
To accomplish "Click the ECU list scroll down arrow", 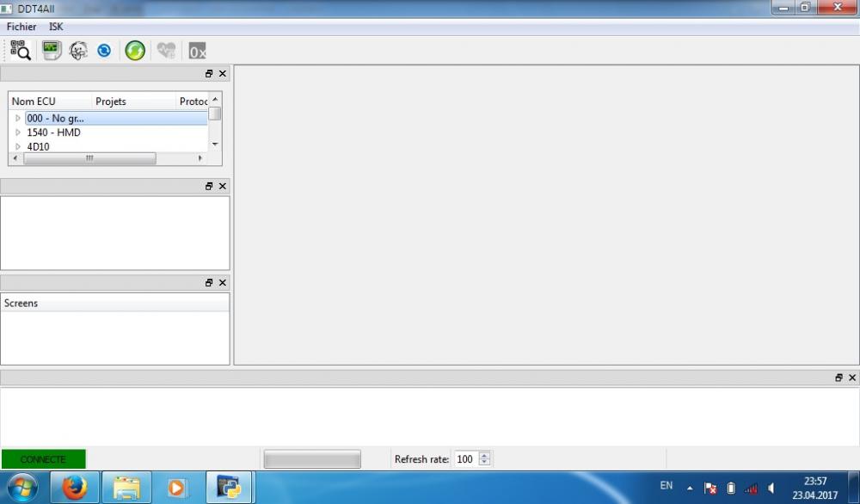I will tap(215, 144).
